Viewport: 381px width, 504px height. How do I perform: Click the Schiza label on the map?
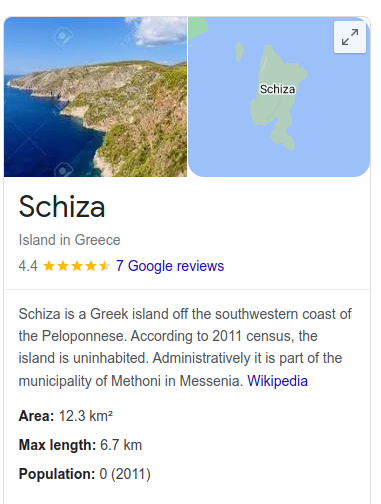(277, 89)
